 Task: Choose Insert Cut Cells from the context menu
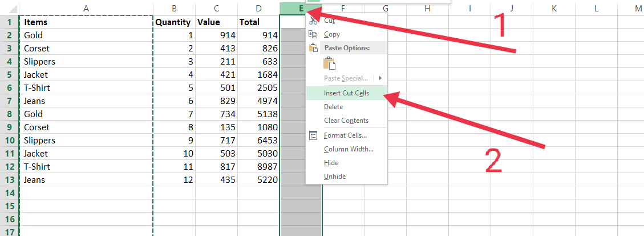pos(346,93)
